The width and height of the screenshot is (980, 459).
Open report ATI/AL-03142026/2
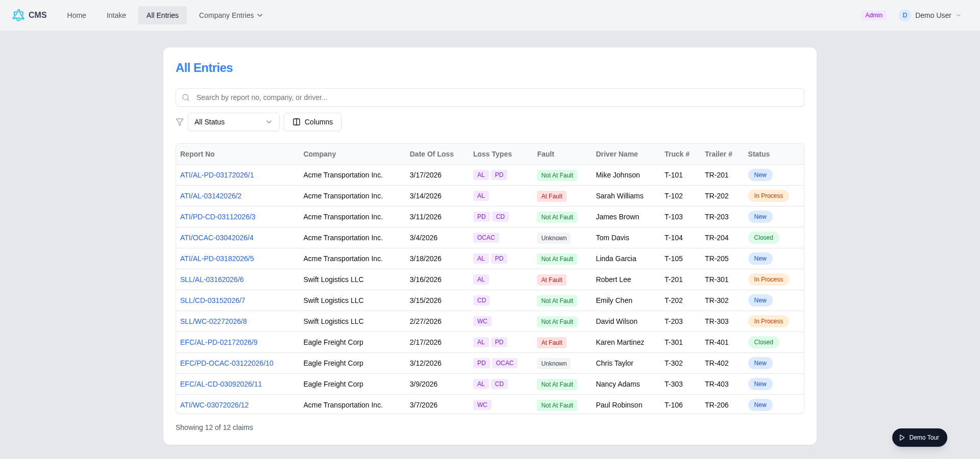pyautogui.click(x=211, y=196)
